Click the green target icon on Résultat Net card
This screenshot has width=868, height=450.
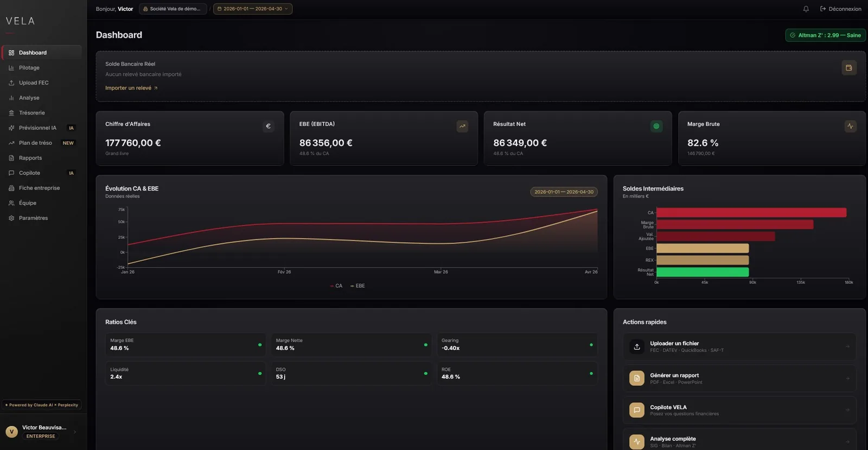[x=656, y=126]
